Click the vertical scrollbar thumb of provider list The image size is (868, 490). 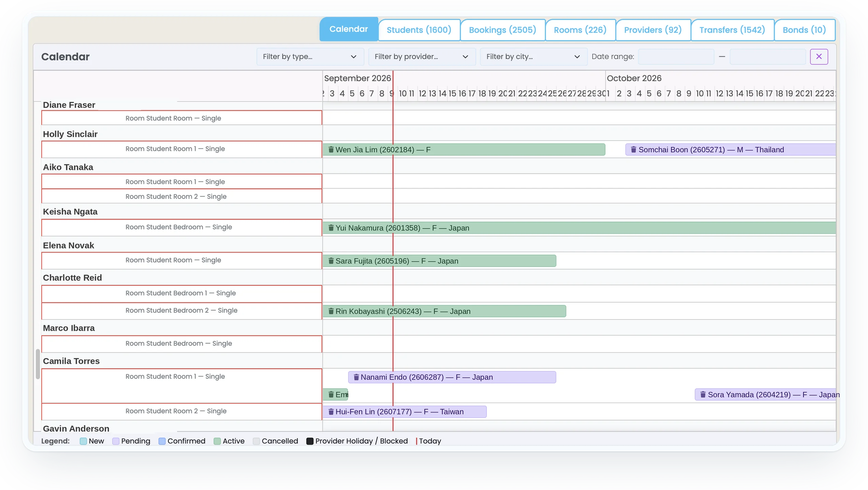coord(38,364)
